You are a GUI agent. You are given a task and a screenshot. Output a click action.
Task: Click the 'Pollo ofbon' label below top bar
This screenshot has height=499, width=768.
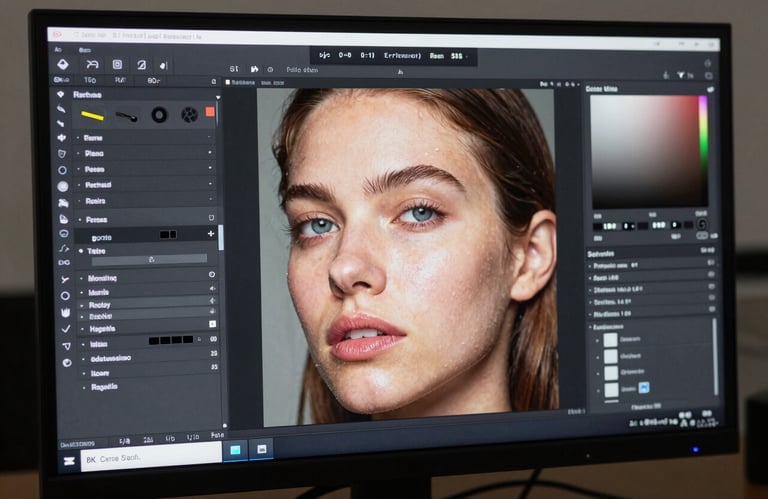click(302, 70)
